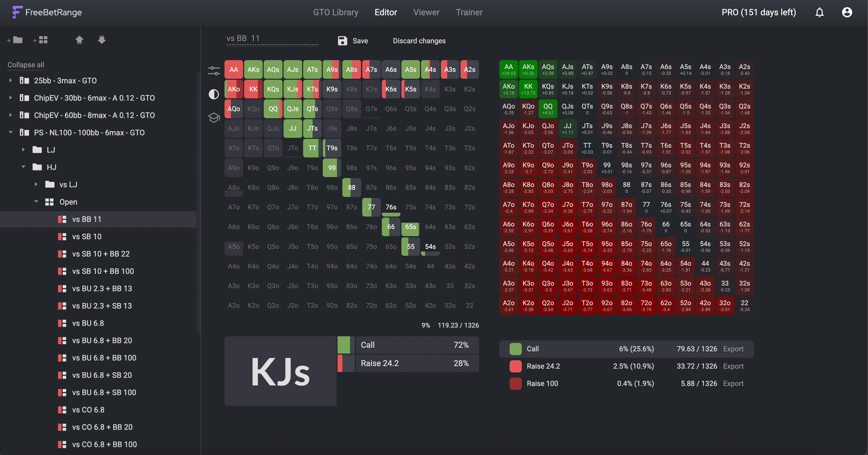The image size is (868, 455).
Task: Select the red Raise 100 color swatch
Action: 515,383
